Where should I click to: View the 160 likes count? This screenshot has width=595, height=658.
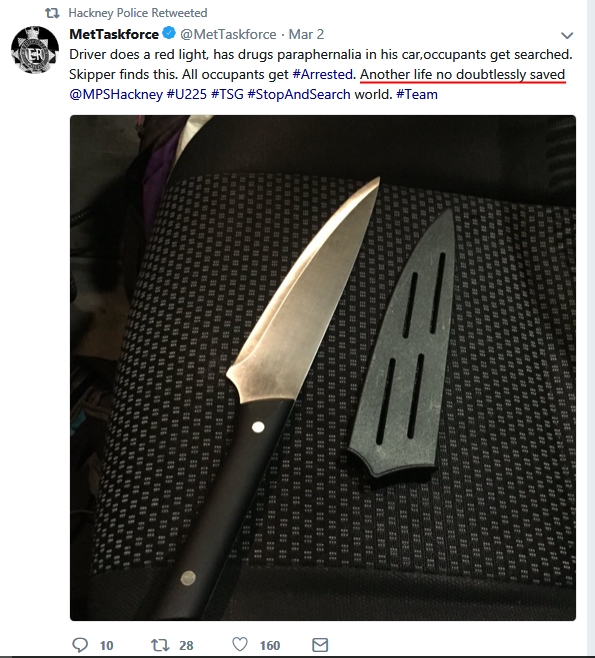click(x=270, y=645)
